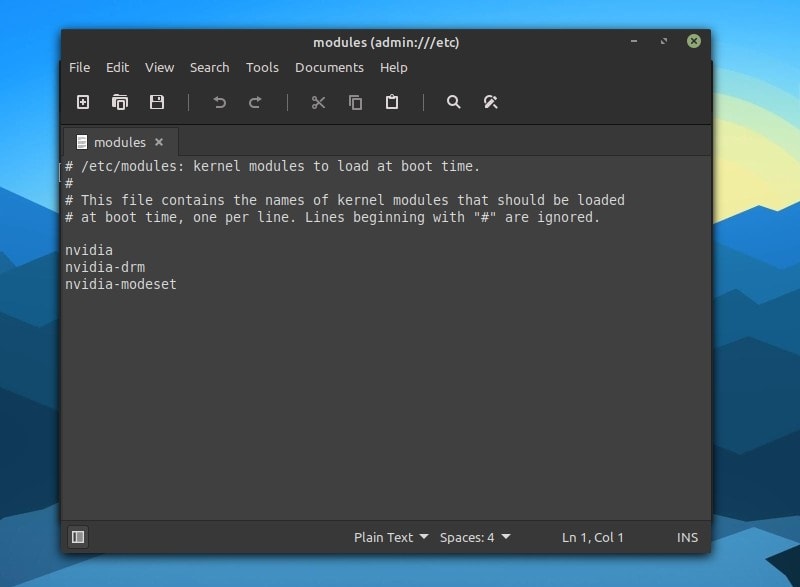Viewport: 800px width, 587px height.
Task: Click INS insert mode indicator
Action: tap(687, 538)
